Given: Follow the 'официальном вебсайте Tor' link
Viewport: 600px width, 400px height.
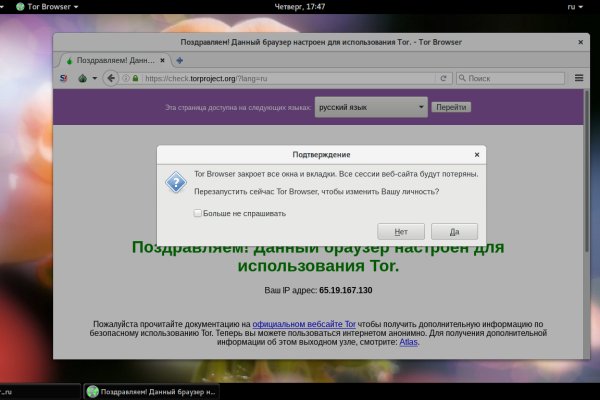Looking at the screenshot, I should click(x=304, y=325).
